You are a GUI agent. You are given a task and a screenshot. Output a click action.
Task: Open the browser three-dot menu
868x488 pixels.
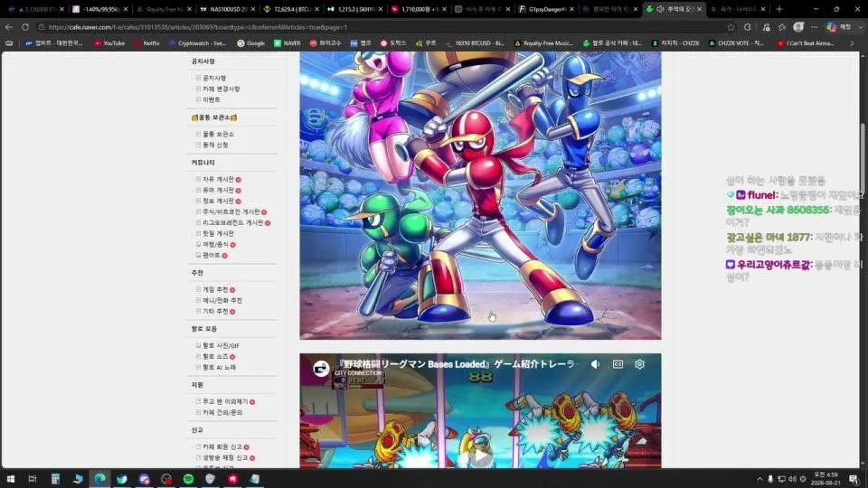815,26
